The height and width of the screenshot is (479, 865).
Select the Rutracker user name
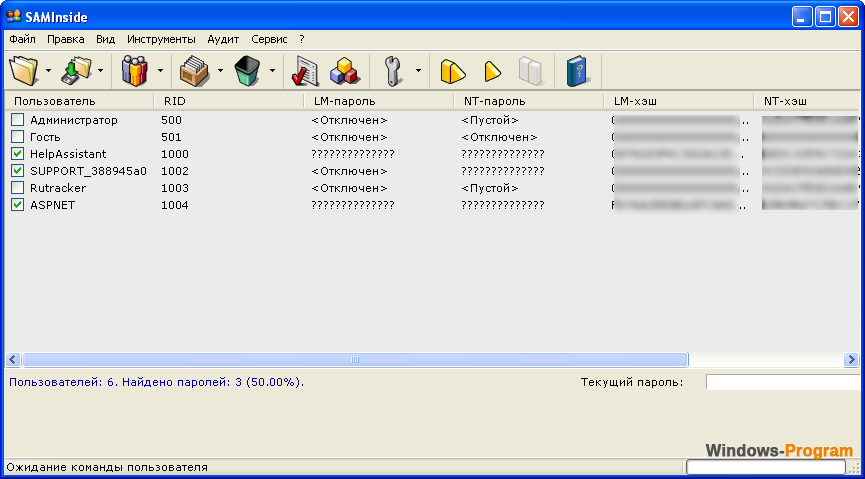tap(58, 188)
